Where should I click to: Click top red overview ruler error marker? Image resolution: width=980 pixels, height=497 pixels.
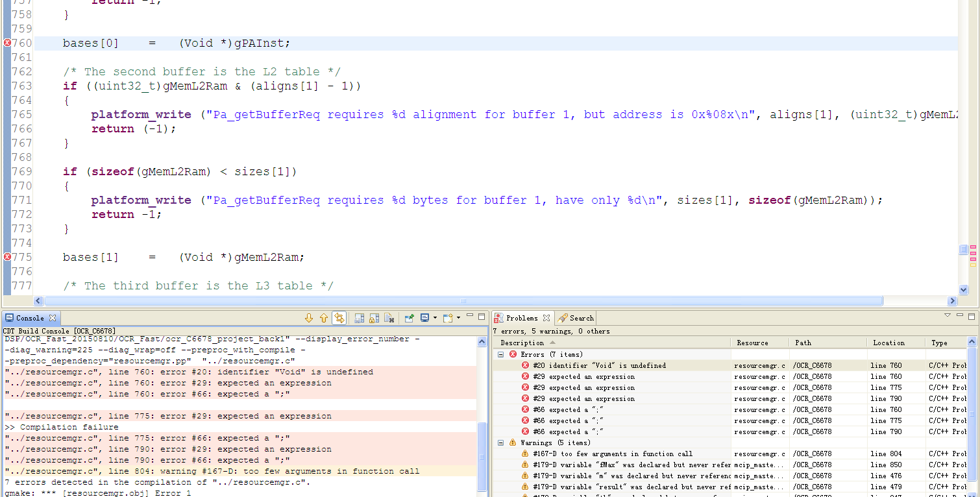pyautogui.click(x=973, y=247)
